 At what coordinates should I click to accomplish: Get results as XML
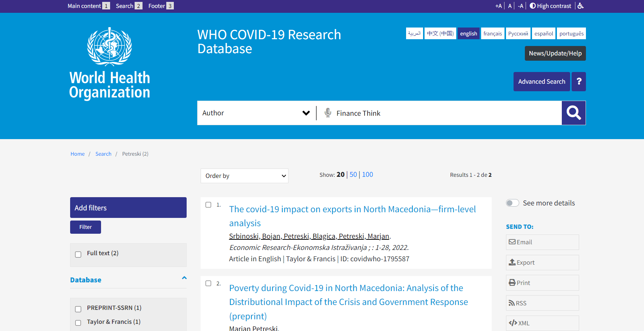[x=542, y=323]
